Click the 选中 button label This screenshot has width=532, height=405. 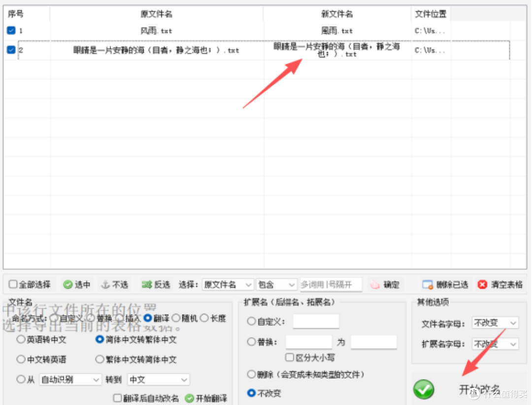coord(82,285)
